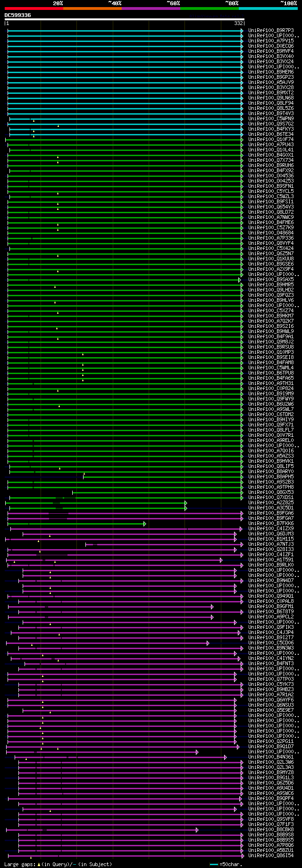Click the cyan =50char. scale marker
Image resolution: width=302 pixels, height=868 pixels.
(214, 864)
